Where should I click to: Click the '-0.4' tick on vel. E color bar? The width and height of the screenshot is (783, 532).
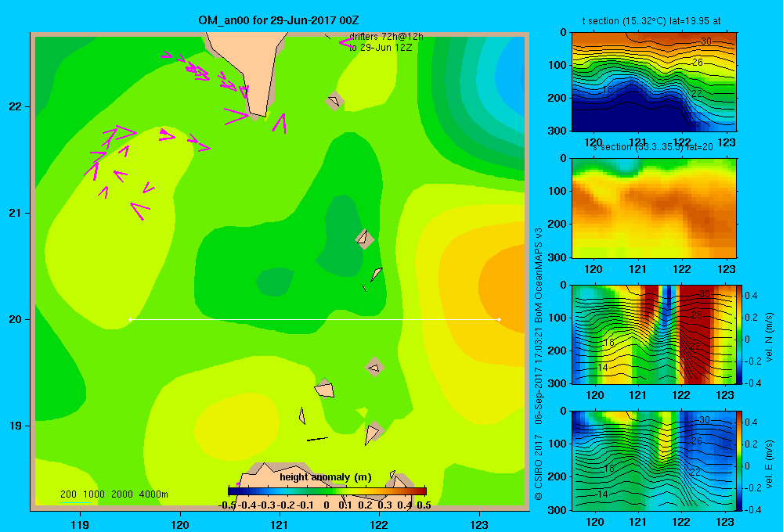(x=752, y=509)
